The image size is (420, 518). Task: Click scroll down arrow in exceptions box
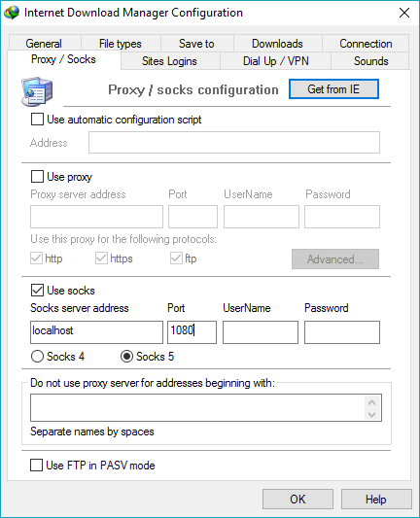coord(371,415)
